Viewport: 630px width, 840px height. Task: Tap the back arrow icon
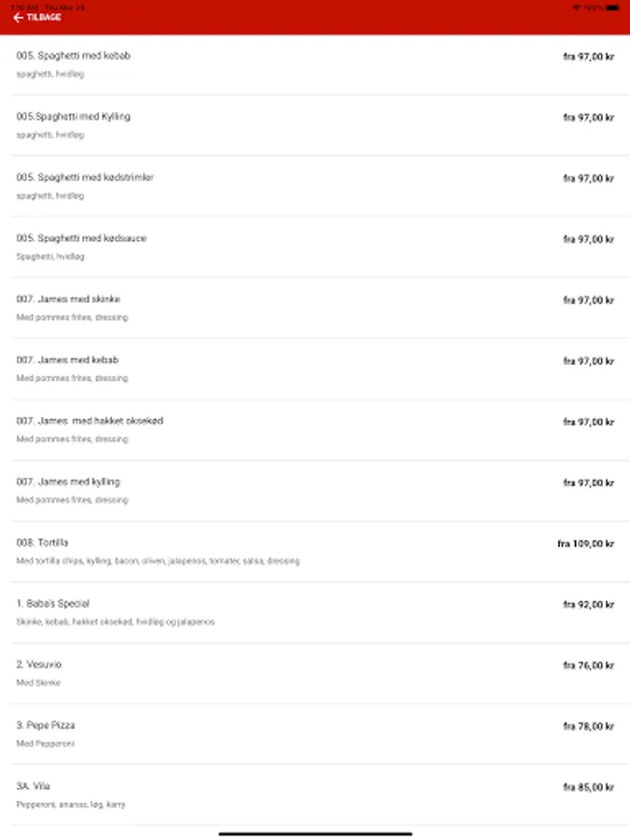point(18,18)
